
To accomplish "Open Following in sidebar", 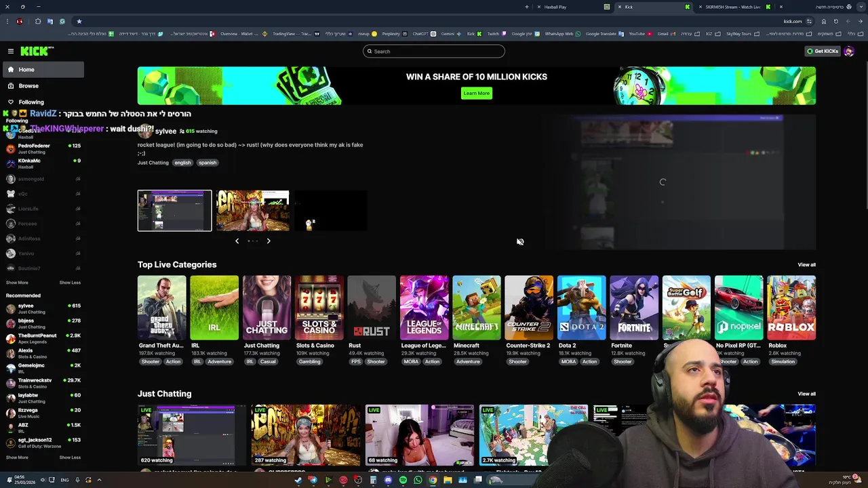I will 42,102.
